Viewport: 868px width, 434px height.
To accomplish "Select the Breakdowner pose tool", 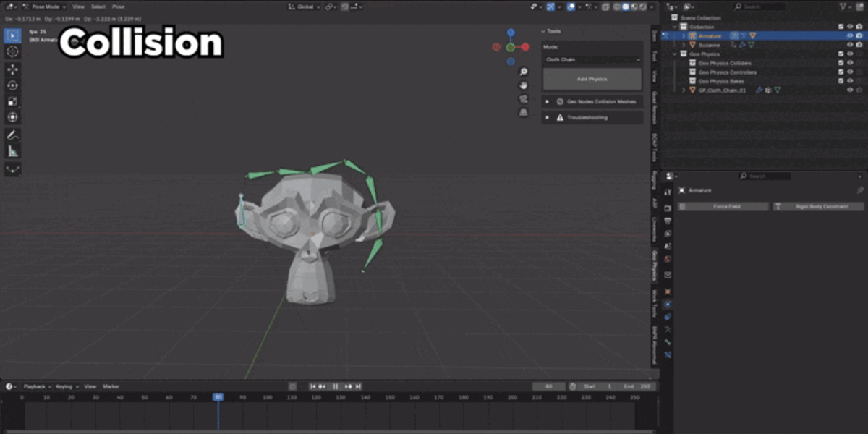I will [x=13, y=169].
